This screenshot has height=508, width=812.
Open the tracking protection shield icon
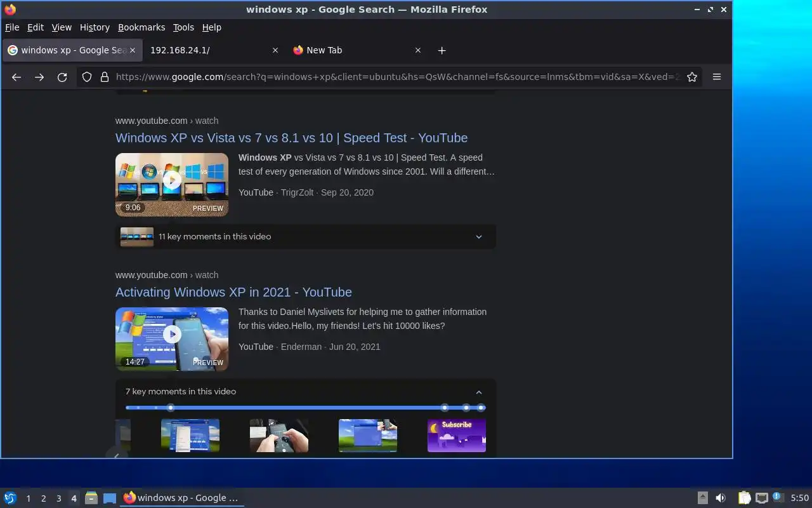87,77
